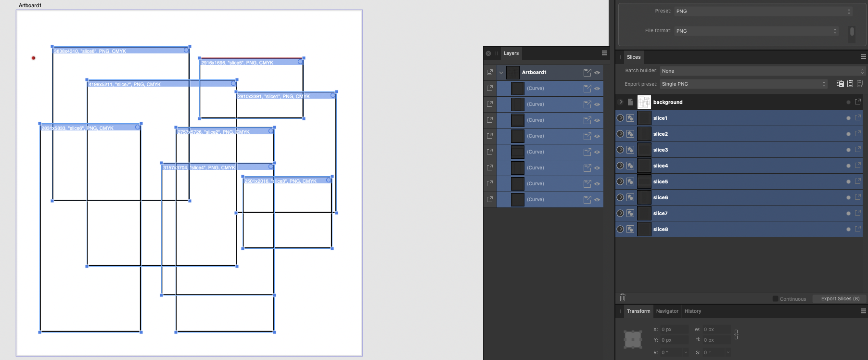Click the export icon on the slice3 row
The width and height of the screenshot is (868, 360).
tap(858, 150)
